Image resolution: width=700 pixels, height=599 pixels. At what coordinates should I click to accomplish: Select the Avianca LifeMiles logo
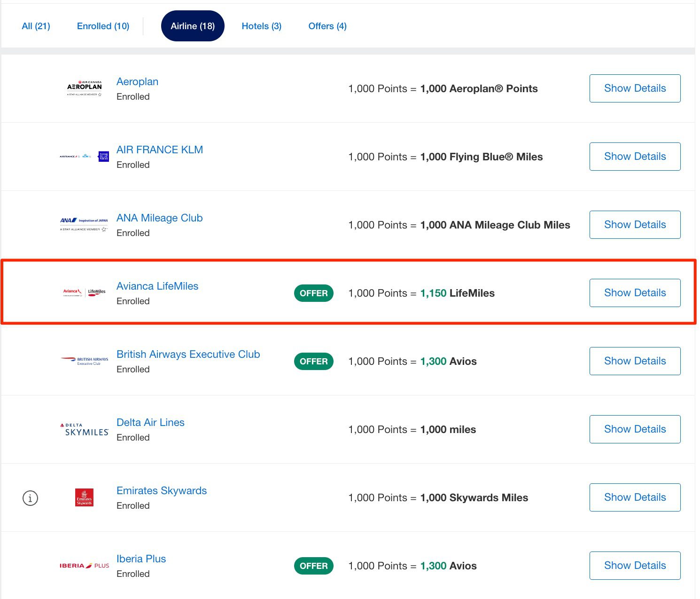(x=84, y=292)
